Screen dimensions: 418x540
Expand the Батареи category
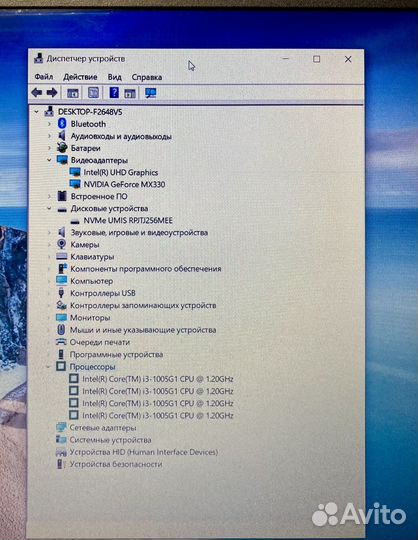click(49, 148)
